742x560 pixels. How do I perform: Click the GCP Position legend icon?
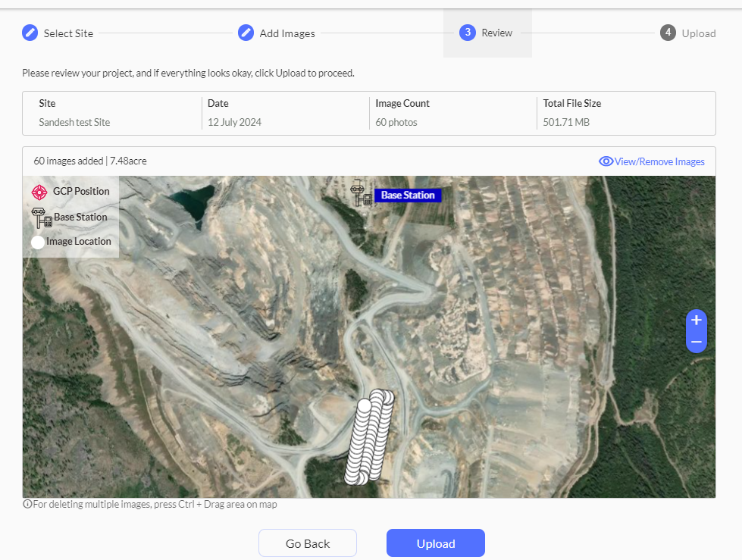[x=39, y=192]
